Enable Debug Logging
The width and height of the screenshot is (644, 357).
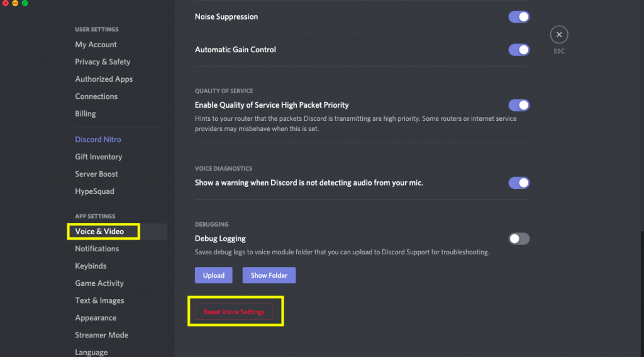click(519, 239)
